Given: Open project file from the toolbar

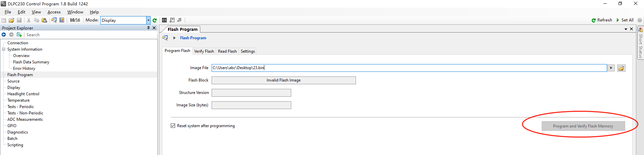Looking at the screenshot, I should [x=11, y=20].
